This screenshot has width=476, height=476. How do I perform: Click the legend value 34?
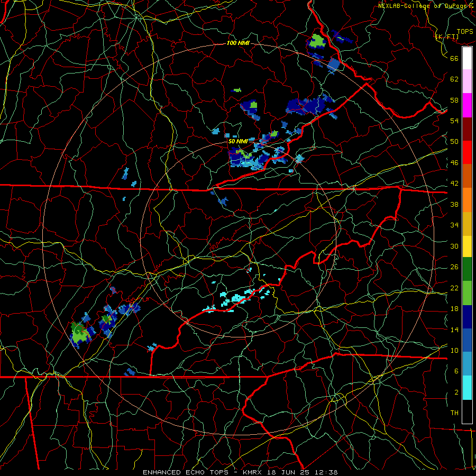pos(454,225)
